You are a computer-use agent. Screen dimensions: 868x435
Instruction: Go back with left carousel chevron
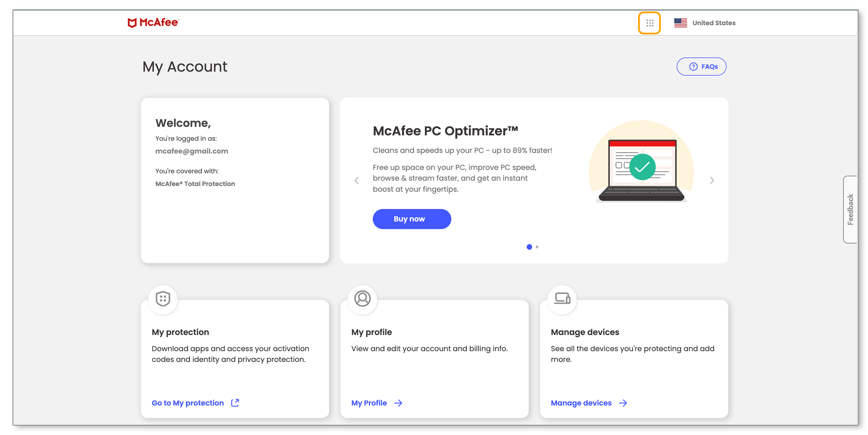pyautogui.click(x=357, y=180)
